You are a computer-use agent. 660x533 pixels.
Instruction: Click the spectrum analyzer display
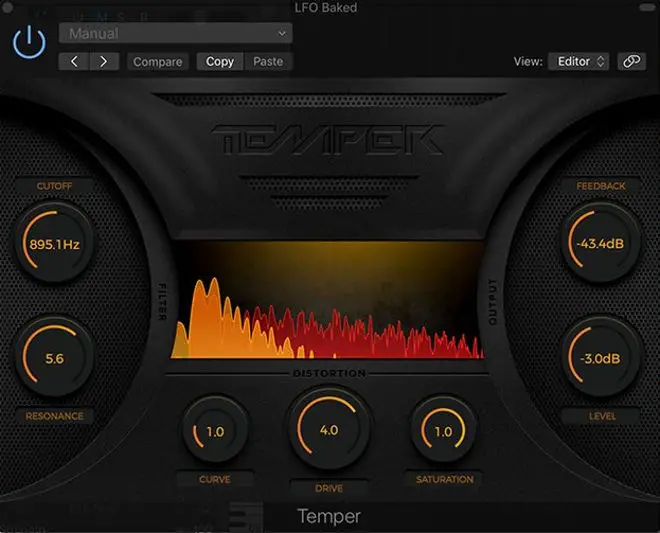tap(328, 300)
